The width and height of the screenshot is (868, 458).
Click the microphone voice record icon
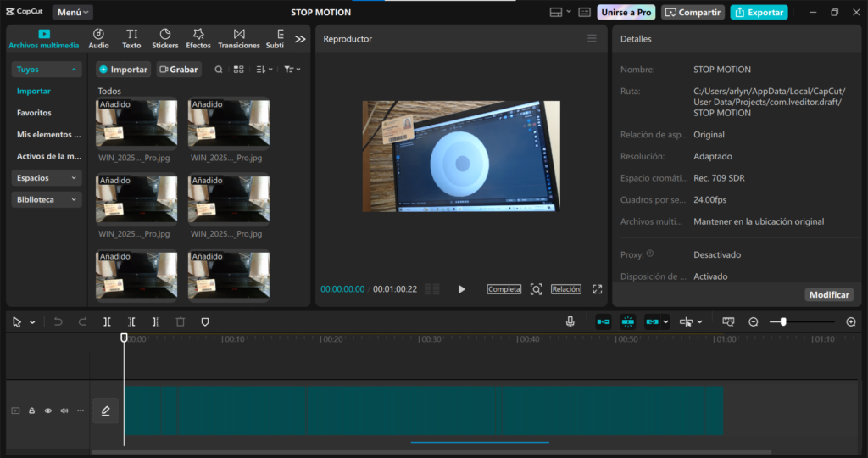(570, 322)
